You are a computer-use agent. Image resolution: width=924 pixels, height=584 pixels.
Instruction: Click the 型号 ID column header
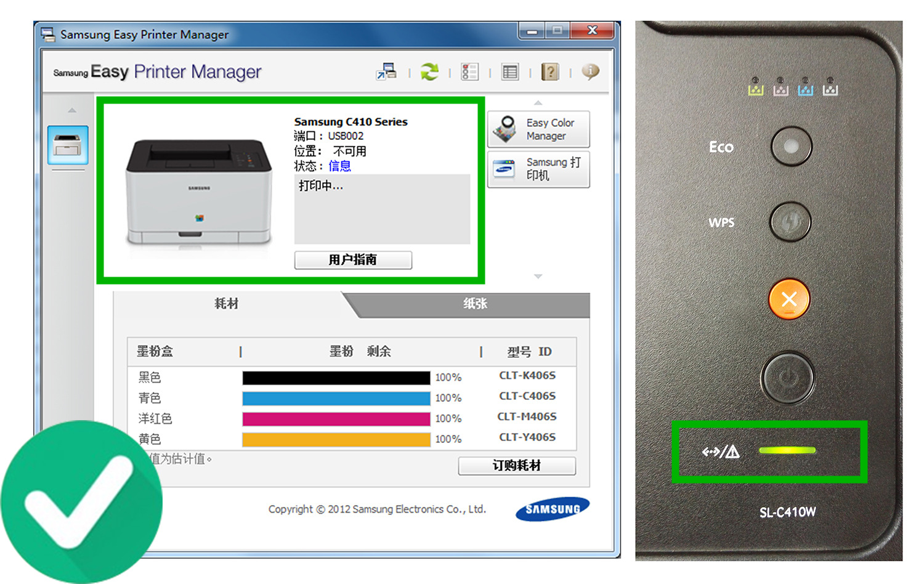coord(529,352)
